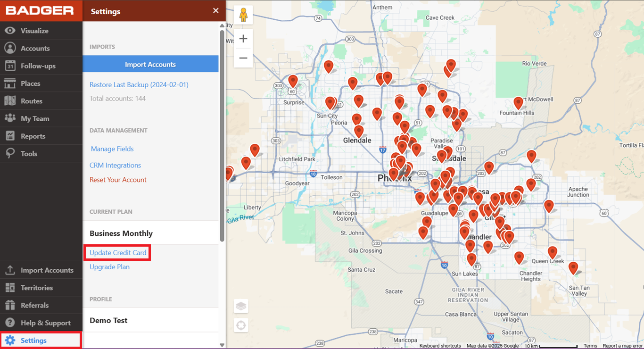Click the Business Monthly plan text

(x=121, y=233)
